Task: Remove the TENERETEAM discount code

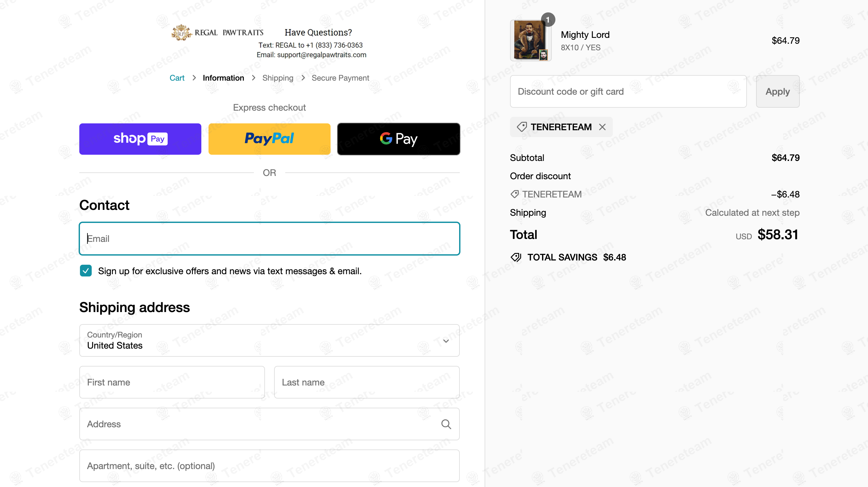Action: click(x=602, y=127)
